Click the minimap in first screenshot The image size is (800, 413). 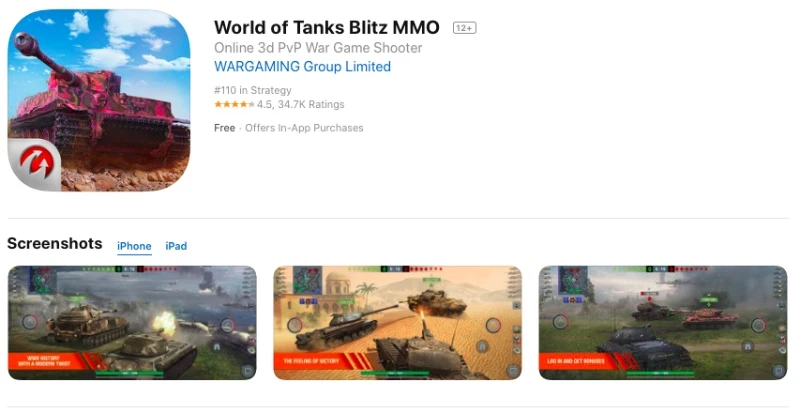tap(43, 280)
